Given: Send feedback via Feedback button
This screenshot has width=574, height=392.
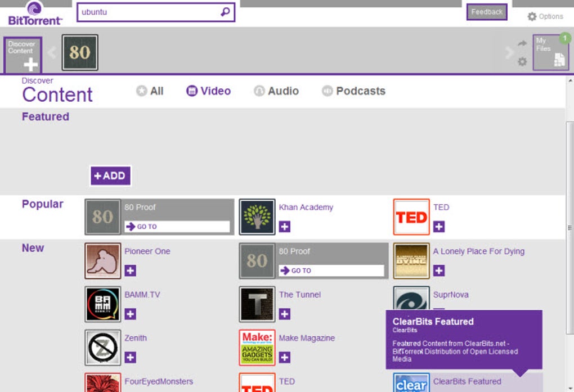Looking at the screenshot, I should pos(487,12).
